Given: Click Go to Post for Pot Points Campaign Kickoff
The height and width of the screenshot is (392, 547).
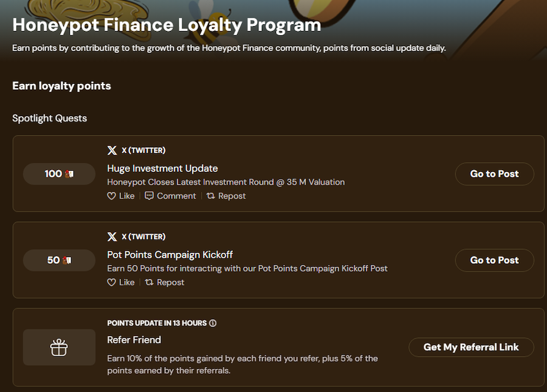Looking at the screenshot, I should coord(494,260).
